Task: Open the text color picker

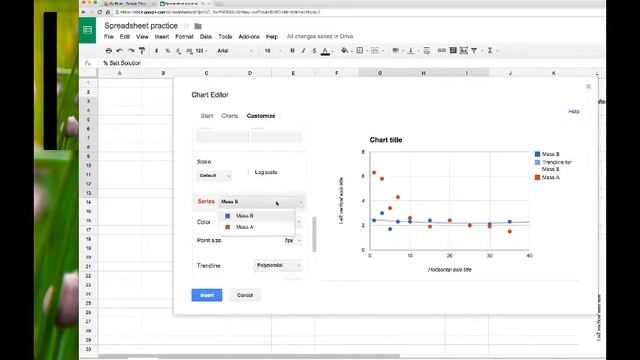Action: 325,51
